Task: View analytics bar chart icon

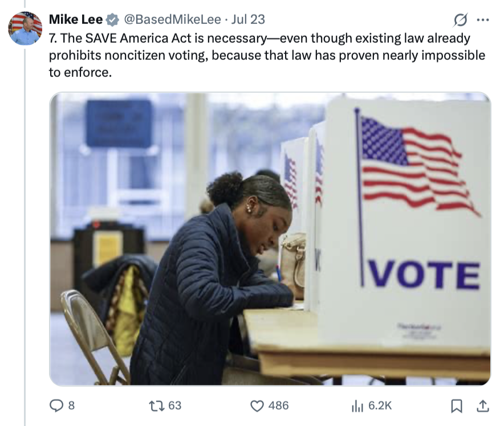Action: click(357, 405)
